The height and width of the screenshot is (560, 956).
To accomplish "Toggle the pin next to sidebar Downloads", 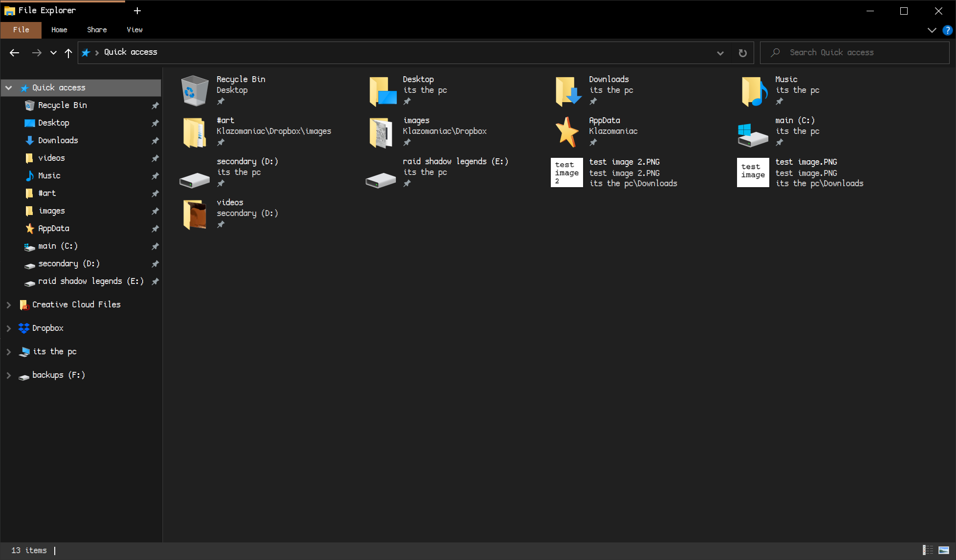I will [x=155, y=141].
